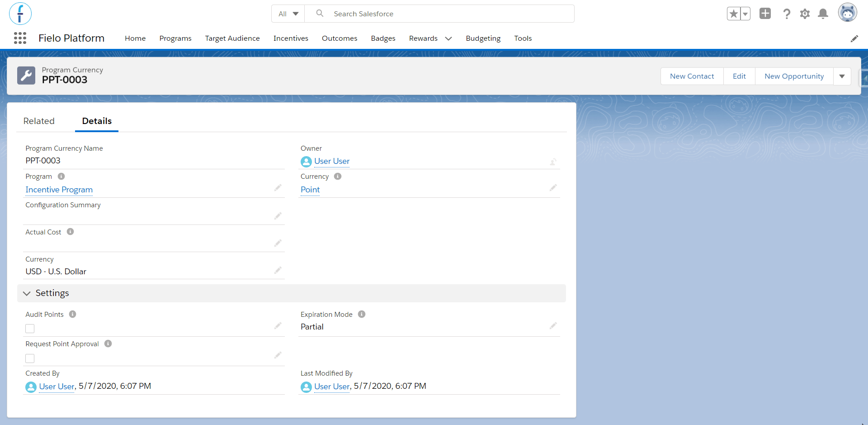Open the Setup gear icon
This screenshot has height=425, width=868.
click(x=805, y=14)
